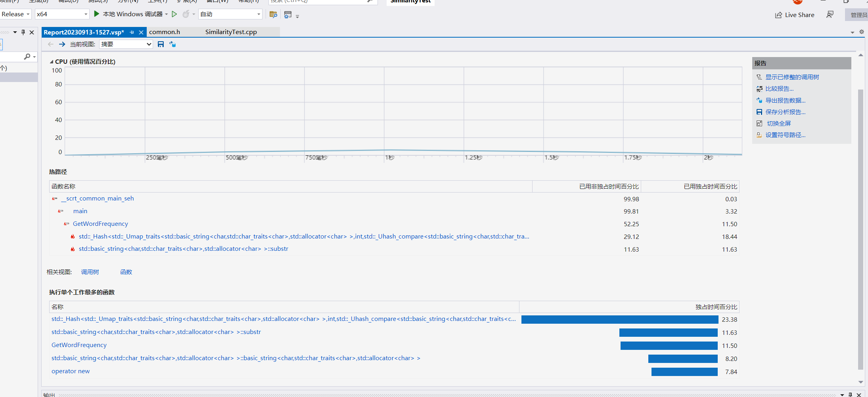
Task: Open the local Windows debugger dropdown arrow
Action: (x=167, y=14)
